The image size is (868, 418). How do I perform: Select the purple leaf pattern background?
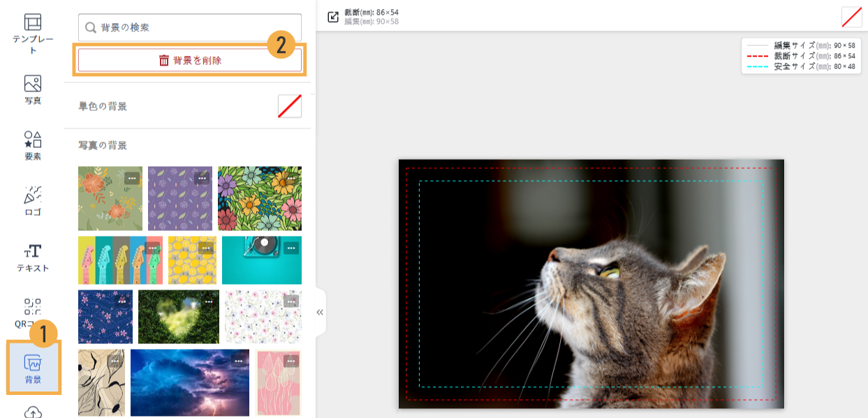pos(179,198)
